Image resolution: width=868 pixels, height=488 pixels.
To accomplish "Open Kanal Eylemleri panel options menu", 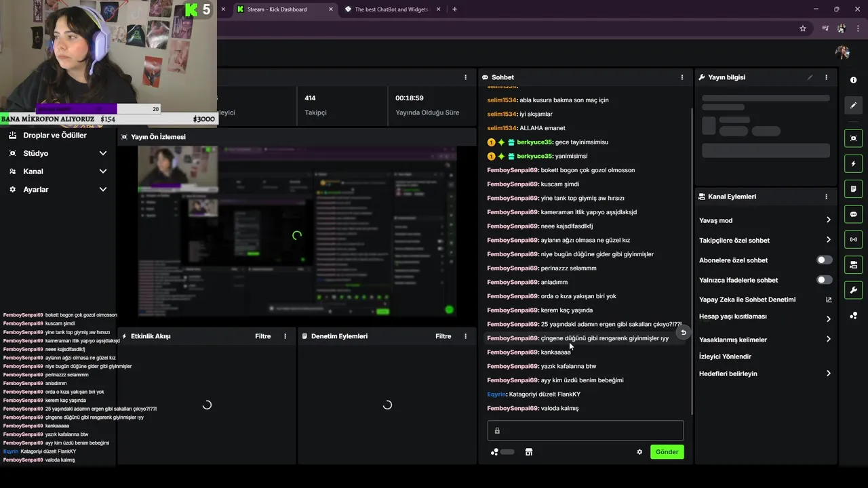I will tap(826, 197).
